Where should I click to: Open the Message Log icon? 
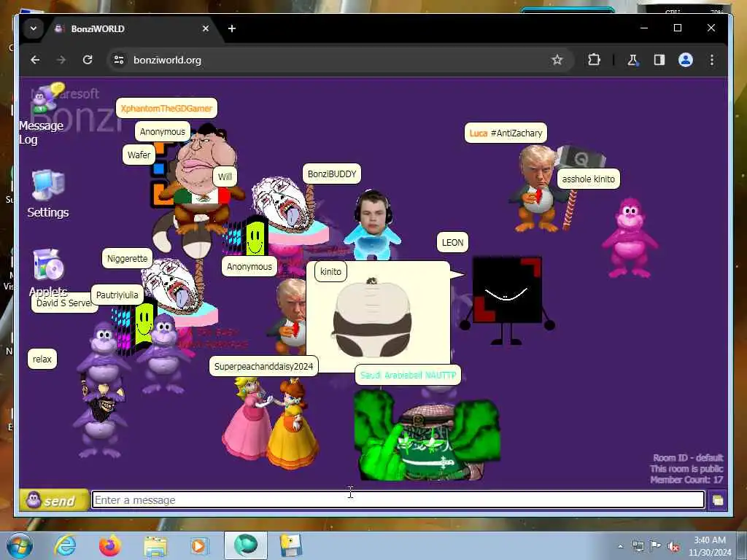[47, 98]
